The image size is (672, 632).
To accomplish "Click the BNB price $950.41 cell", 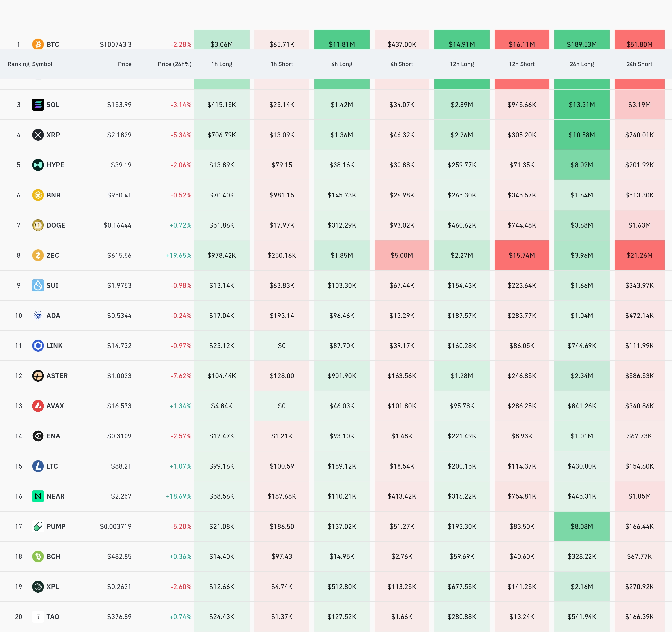I will click(119, 195).
